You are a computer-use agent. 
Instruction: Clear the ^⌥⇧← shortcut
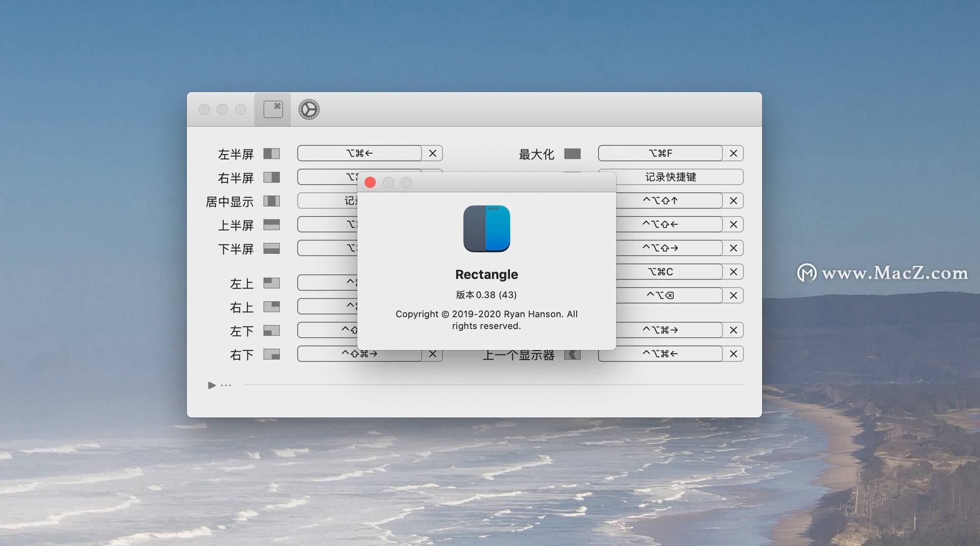tap(733, 224)
